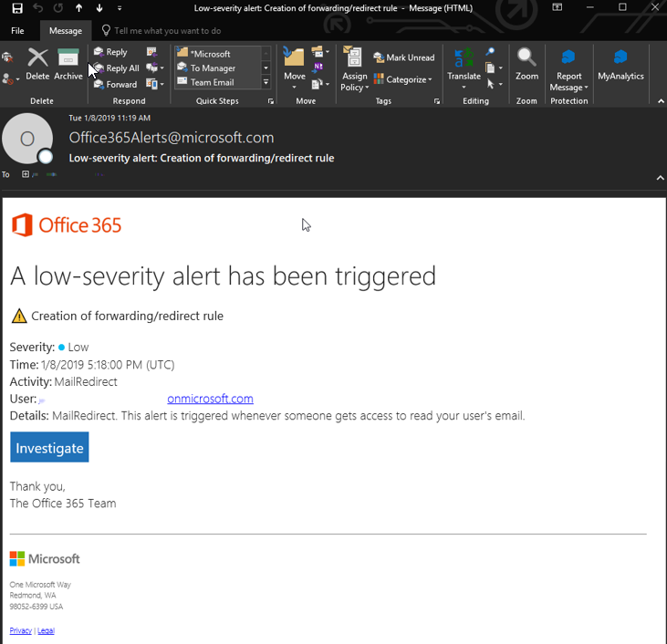Click Reply All

[117, 68]
